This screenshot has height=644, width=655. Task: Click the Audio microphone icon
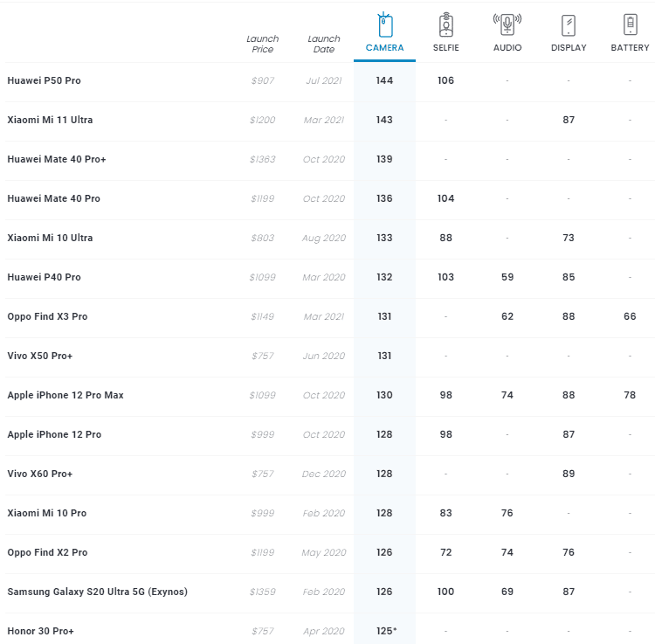(x=507, y=24)
